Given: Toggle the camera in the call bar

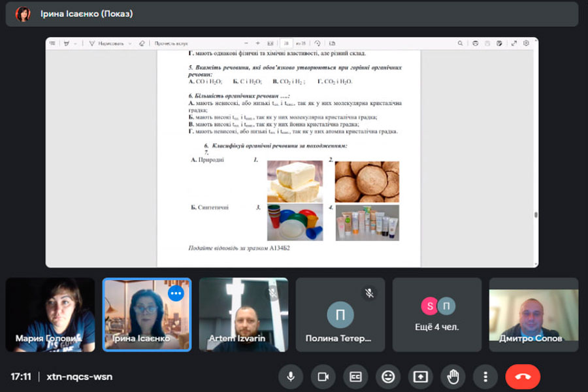Looking at the screenshot, I should (323, 377).
